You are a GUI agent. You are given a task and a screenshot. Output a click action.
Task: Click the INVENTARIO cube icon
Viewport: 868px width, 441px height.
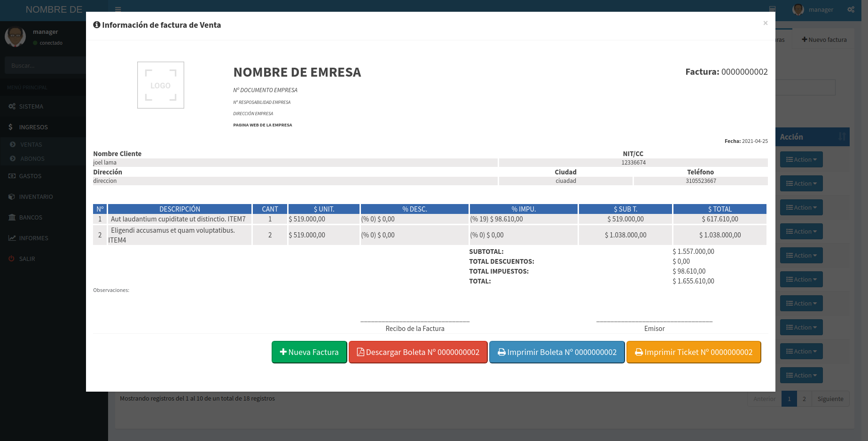pos(12,197)
